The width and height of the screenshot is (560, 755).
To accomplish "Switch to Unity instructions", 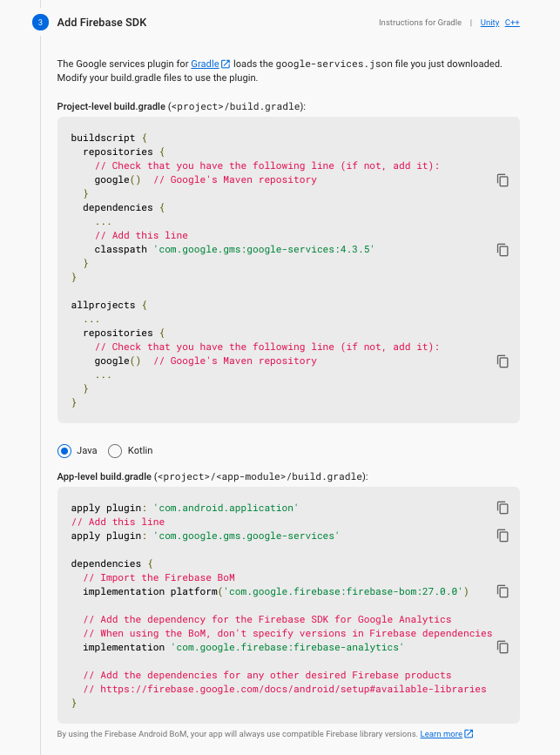I will (x=489, y=23).
